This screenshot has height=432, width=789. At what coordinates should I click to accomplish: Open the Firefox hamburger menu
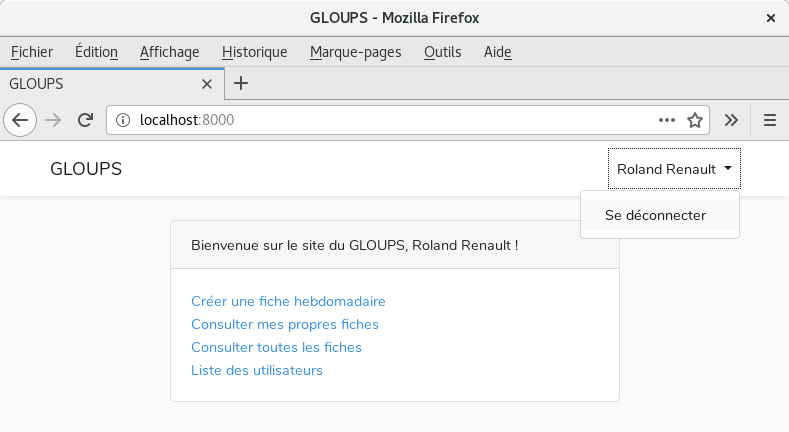(x=770, y=120)
